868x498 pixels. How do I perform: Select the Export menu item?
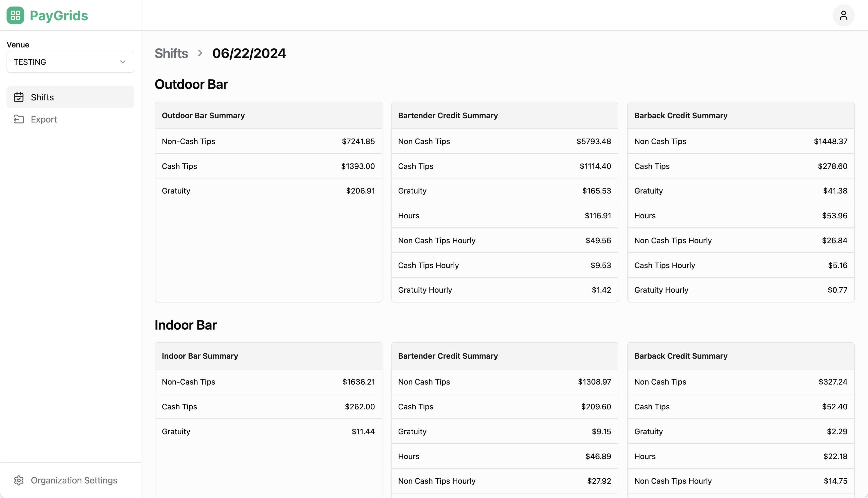click(44, 119)
